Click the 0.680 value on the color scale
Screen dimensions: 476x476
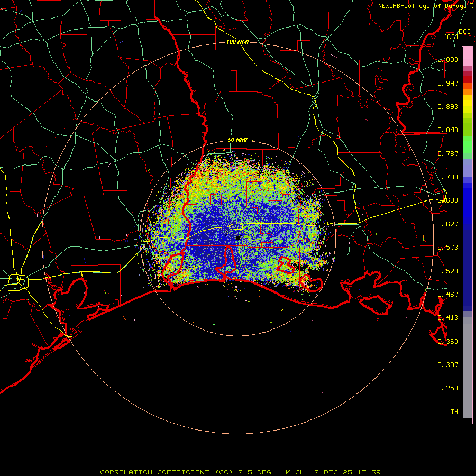(448, 200)
